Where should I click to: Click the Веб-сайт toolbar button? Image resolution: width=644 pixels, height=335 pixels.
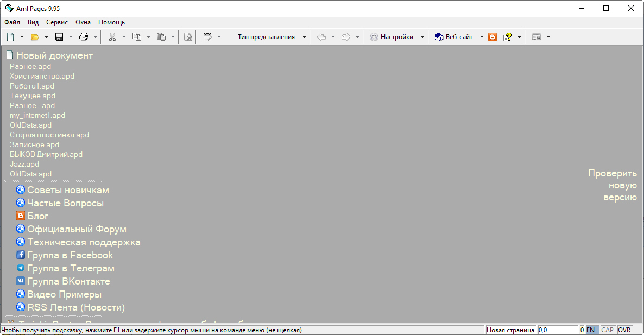pyautogui.click(x=454, y=37)
